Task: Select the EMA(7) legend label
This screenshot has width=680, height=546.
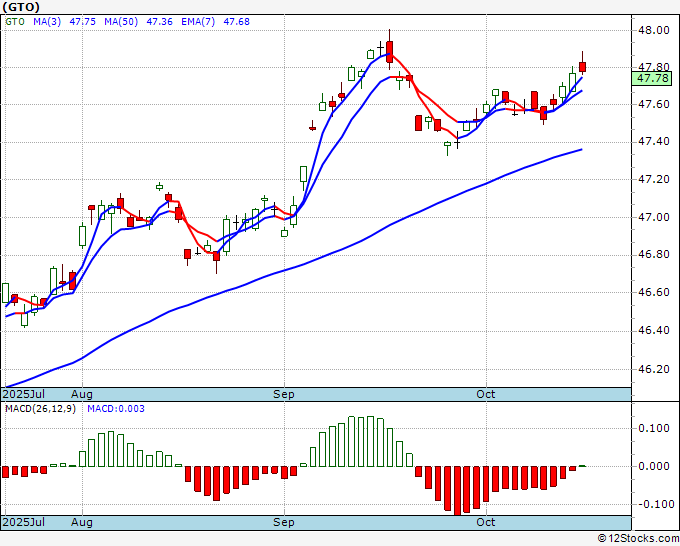Action: [x=198, y=22]
